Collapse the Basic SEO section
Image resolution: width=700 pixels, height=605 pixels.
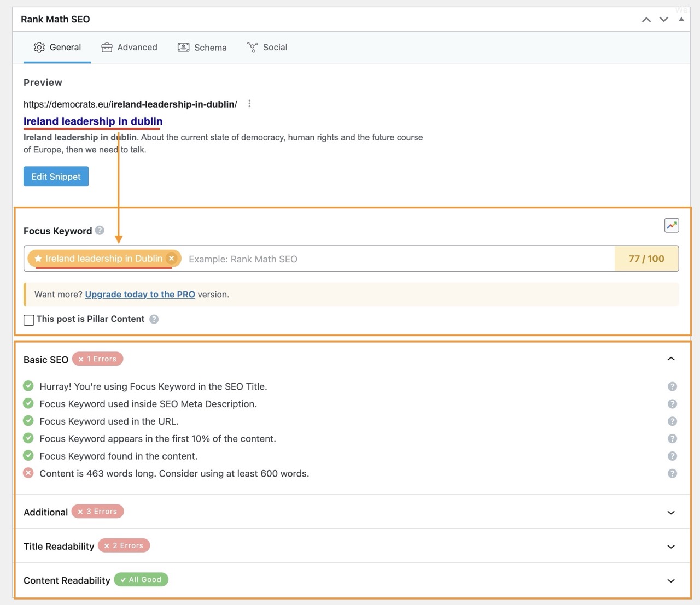pyautogui.click(x=671, y=359)
